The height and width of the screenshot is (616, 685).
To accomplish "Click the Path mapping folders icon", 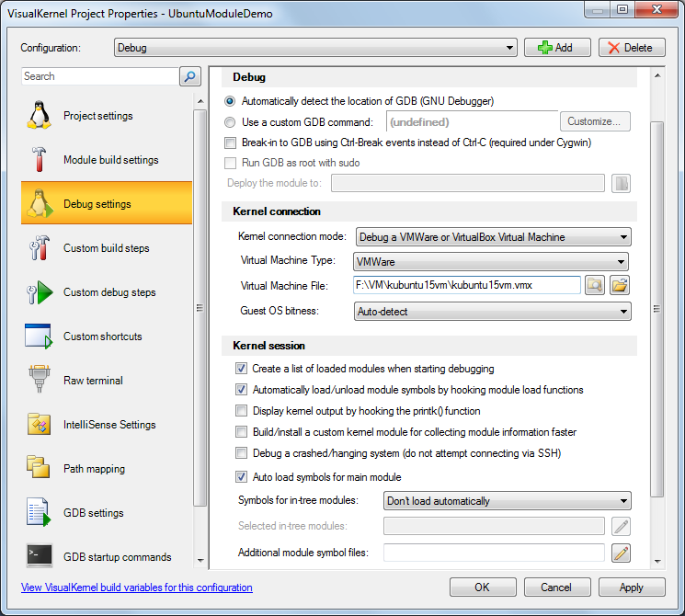I will pyautogui.click(x=39, y=466).
